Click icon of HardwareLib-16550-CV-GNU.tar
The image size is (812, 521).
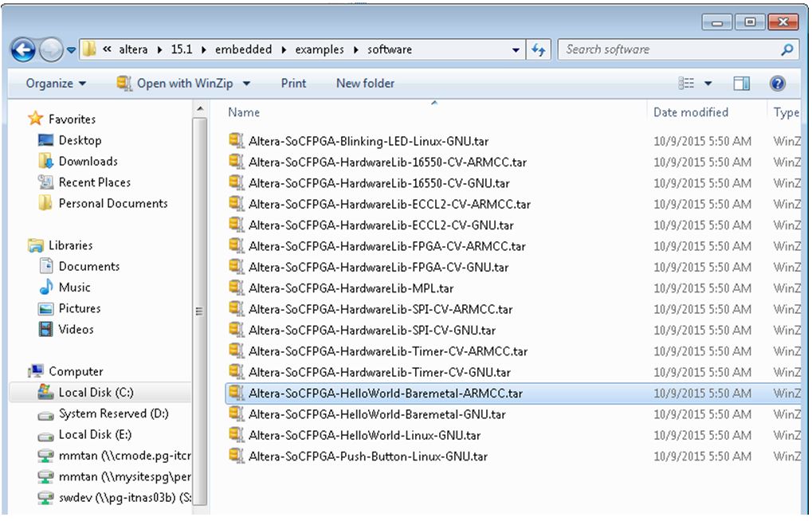[x=236, y=182]
